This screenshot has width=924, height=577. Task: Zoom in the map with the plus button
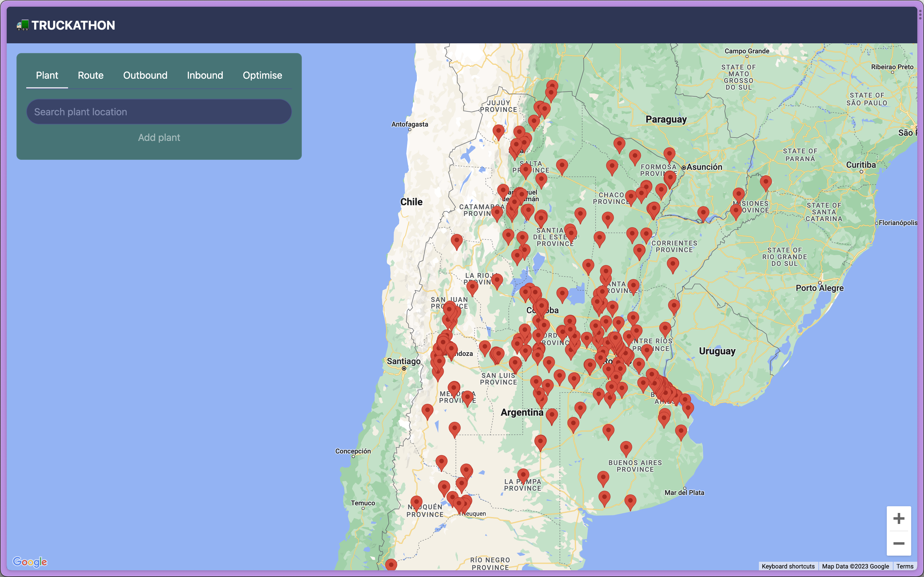(898, 518)
